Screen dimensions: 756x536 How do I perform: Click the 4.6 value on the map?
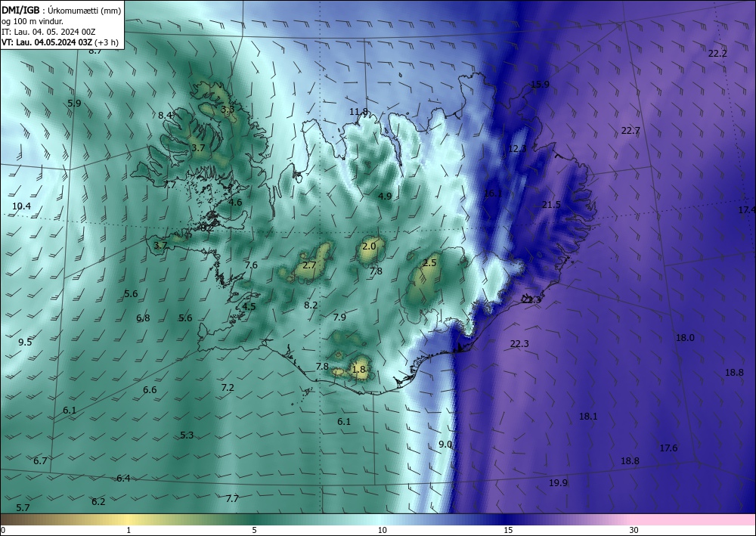(235, 203)
